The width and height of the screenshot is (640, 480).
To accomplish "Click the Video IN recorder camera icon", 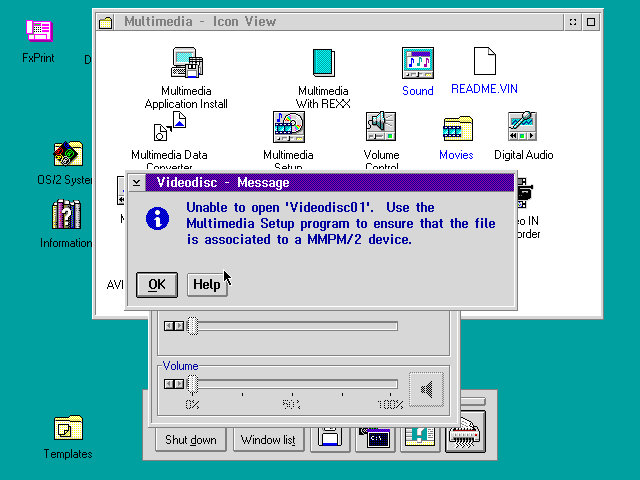I will (524, 193).
